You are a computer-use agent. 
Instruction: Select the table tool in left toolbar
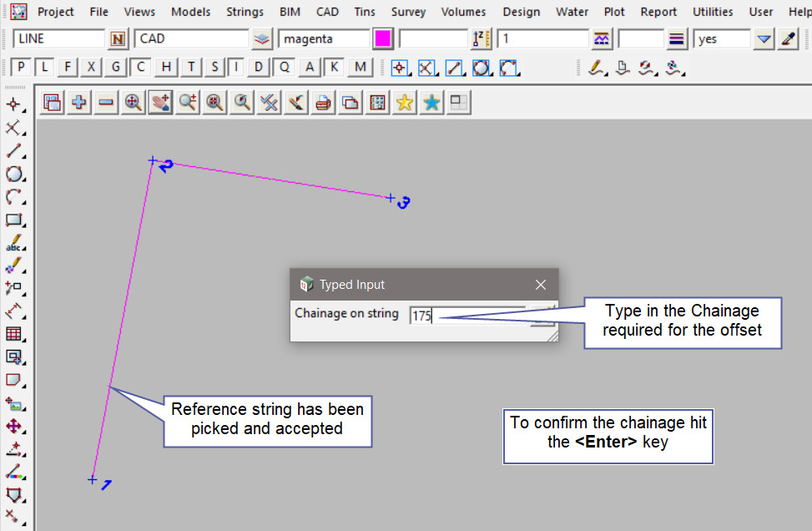[x=13, y=334]
